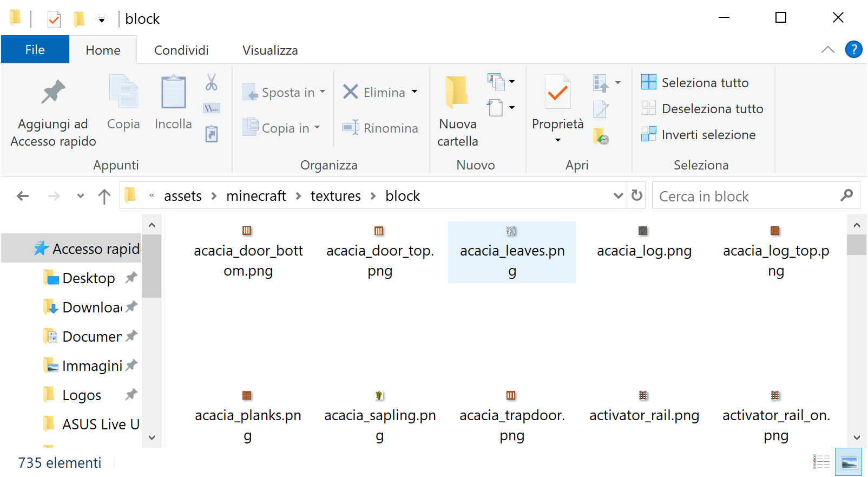The image size is (868, 477).
Task: Click the history icon in Apri group
Action: (x=601, y=136)
